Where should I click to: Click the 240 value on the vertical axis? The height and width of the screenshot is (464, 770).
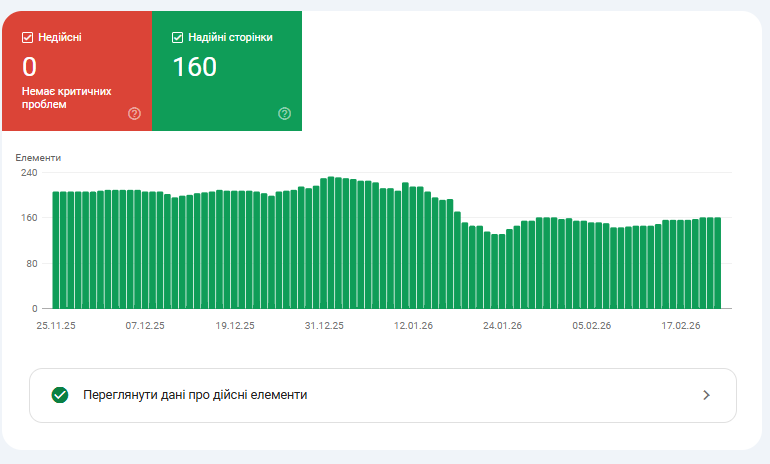click(29, 172)
